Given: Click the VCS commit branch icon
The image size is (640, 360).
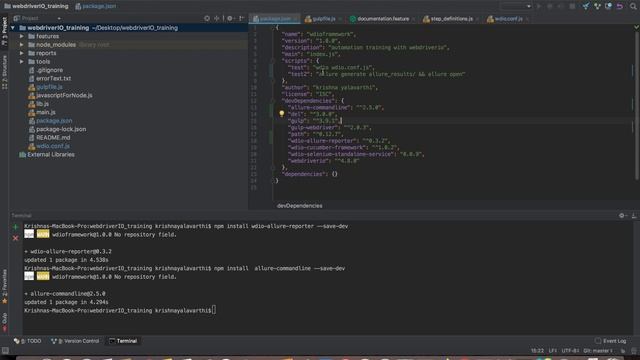Looking at the screenshot, I should pyautogui.click(x=598, y=6).
